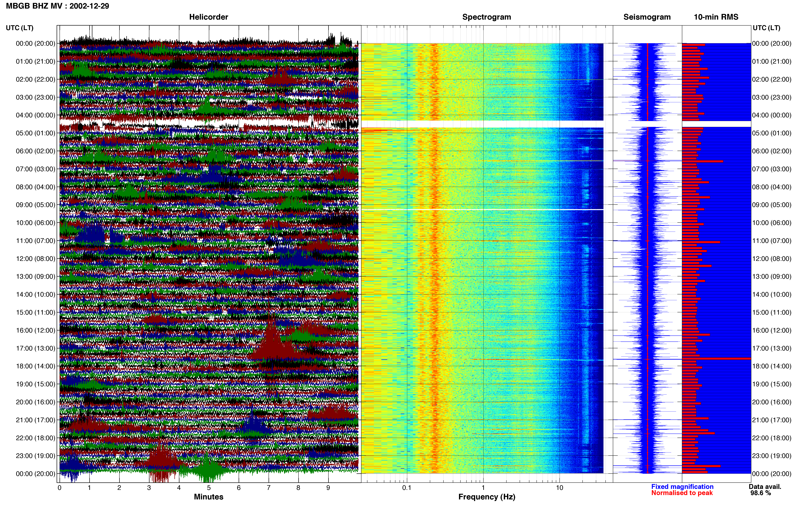
Task: Click the Seismogram panel heading
Action: pos(647,17)
